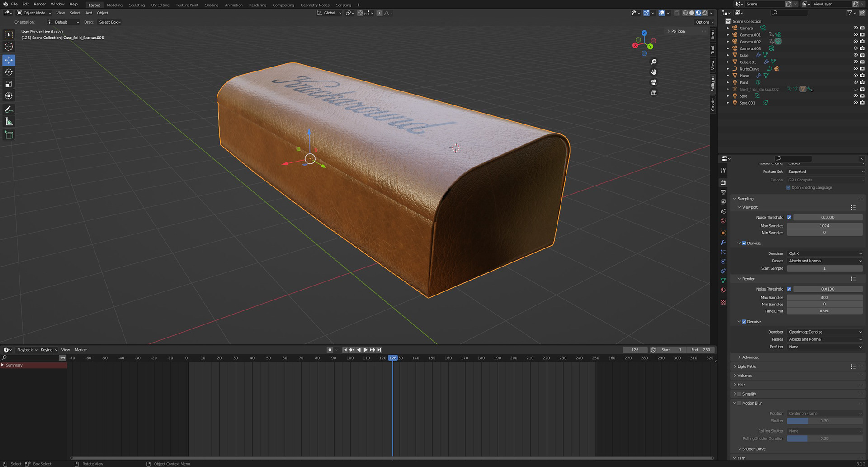Open the Render properties tab icon
This screenshot has width=868, height=467.
pos(723,182)
